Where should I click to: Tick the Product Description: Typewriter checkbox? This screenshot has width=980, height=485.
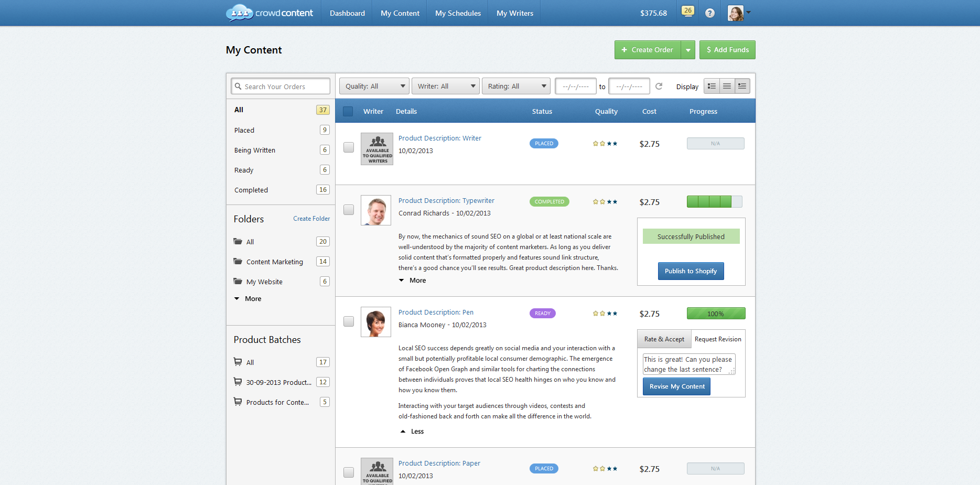[348, 210]
